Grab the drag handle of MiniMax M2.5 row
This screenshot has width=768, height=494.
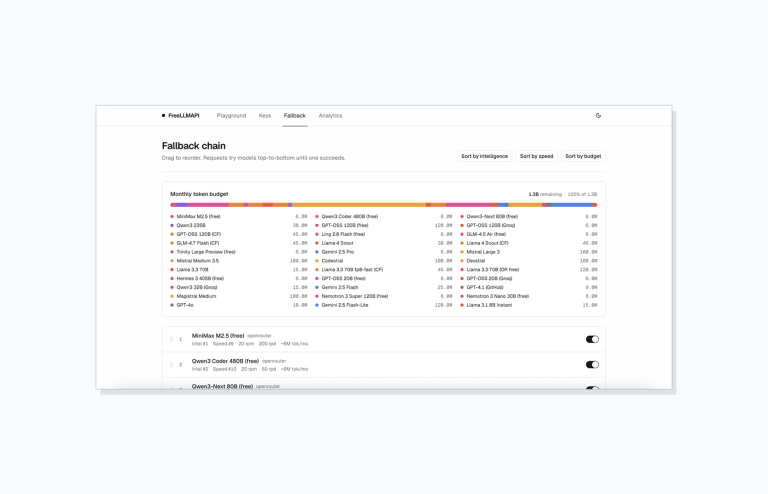click(171, 339)
